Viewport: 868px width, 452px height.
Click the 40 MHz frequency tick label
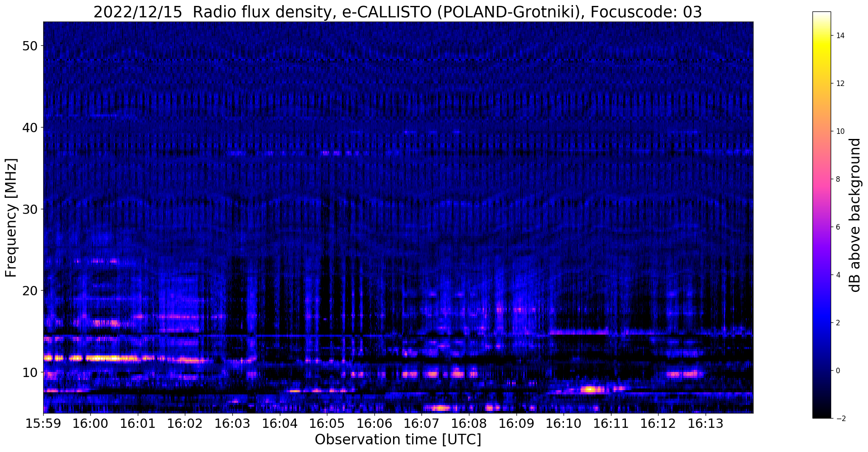point(30,127)
